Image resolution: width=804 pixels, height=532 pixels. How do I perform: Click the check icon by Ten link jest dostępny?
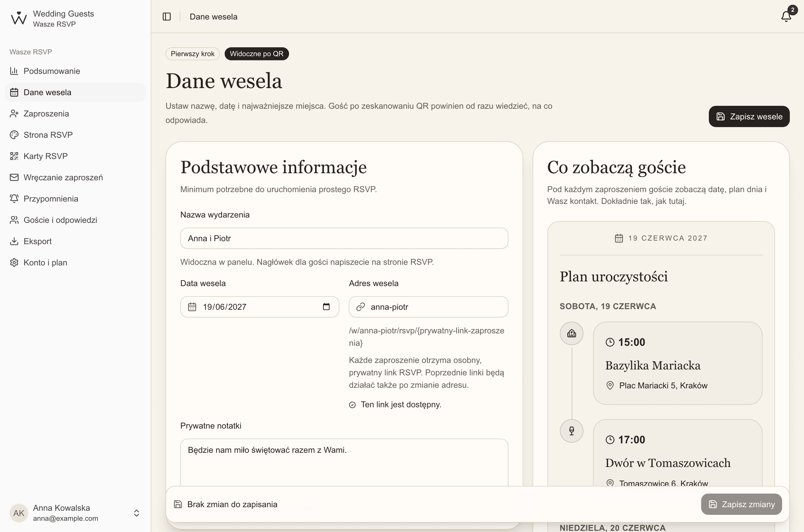[352, 405]
